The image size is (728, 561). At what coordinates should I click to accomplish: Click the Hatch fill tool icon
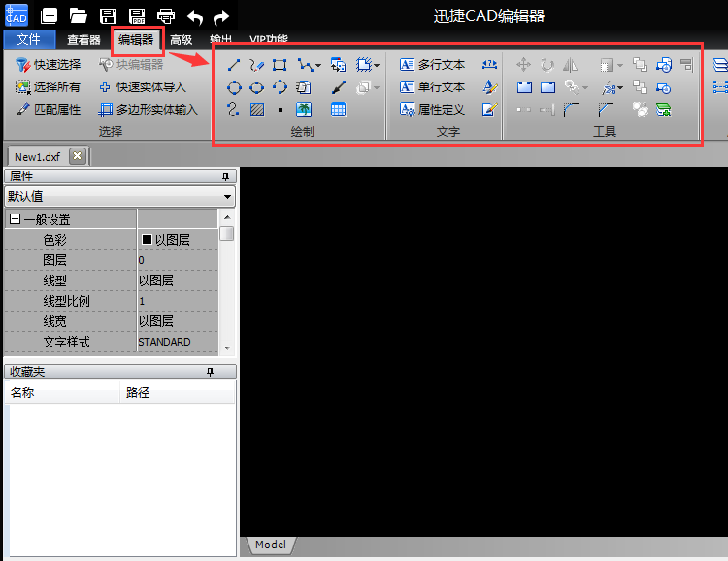[256, 110]
